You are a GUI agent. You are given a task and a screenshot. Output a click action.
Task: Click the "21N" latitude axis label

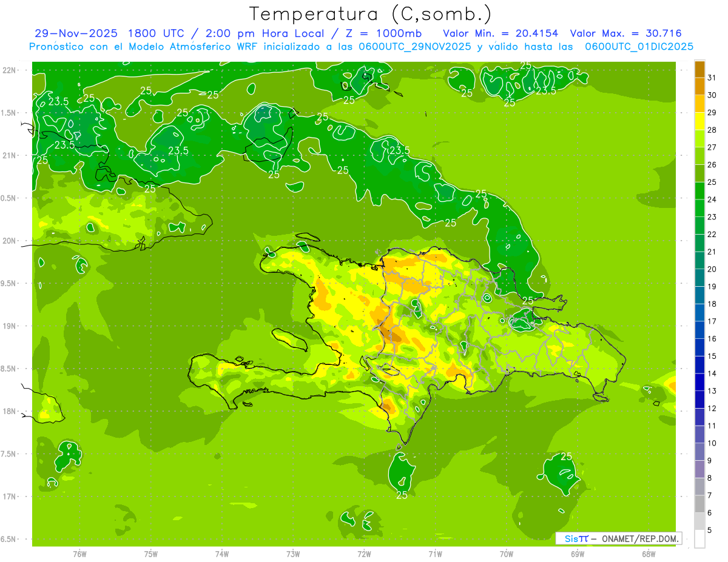pos(10,155)
